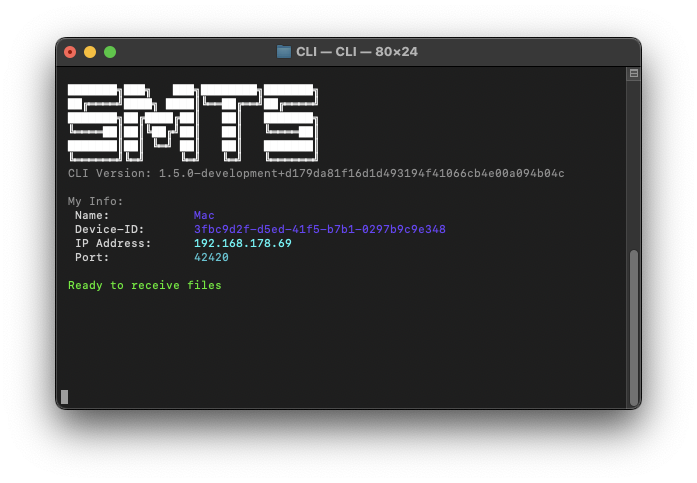Click the split pane icon at top right

point(633,73)
